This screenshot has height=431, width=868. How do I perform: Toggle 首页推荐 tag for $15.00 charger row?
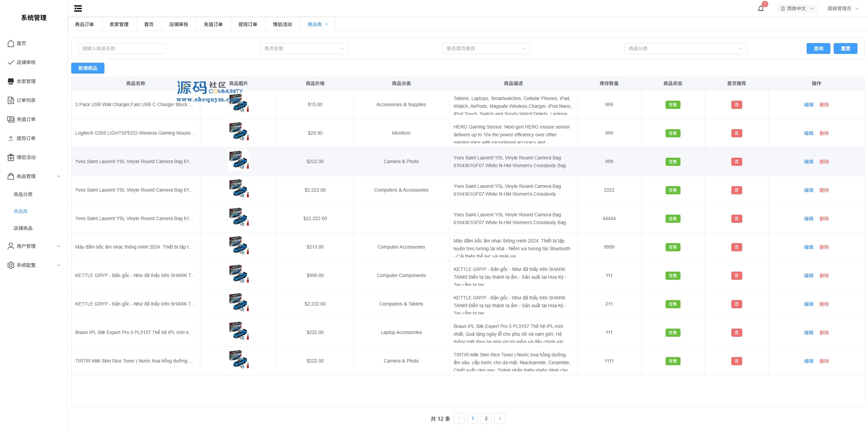[x=736, y=105]
